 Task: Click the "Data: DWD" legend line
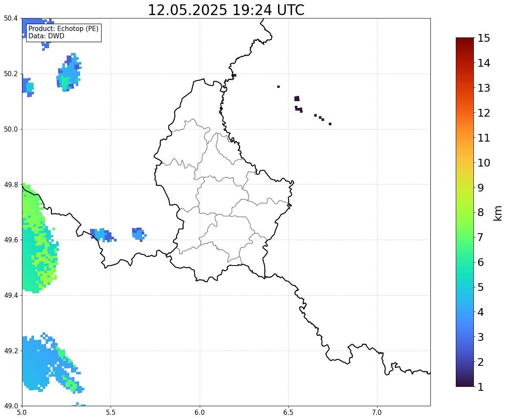pyautogui.click(x=46, y=36)
